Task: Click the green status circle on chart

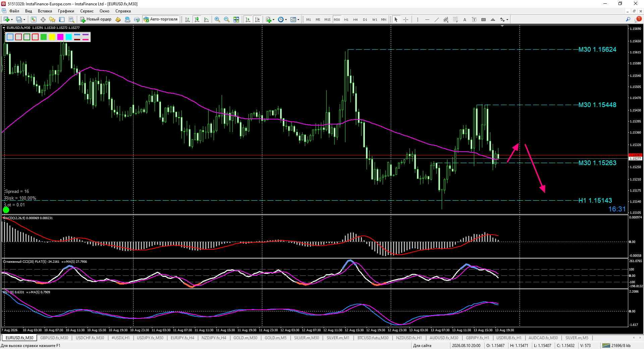Action: (6, 210)
